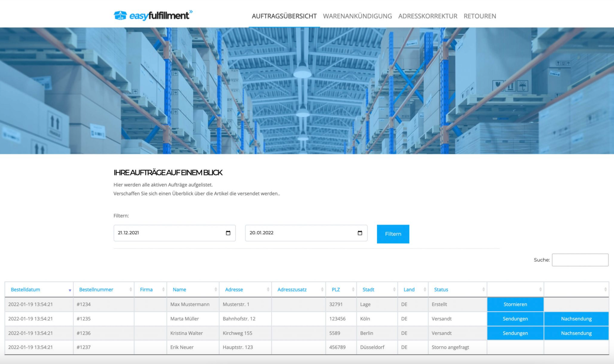Viewport: 614px width, 364px height.
Task: Go to Adresskorrektur page
Action: [x=428, y=16]
